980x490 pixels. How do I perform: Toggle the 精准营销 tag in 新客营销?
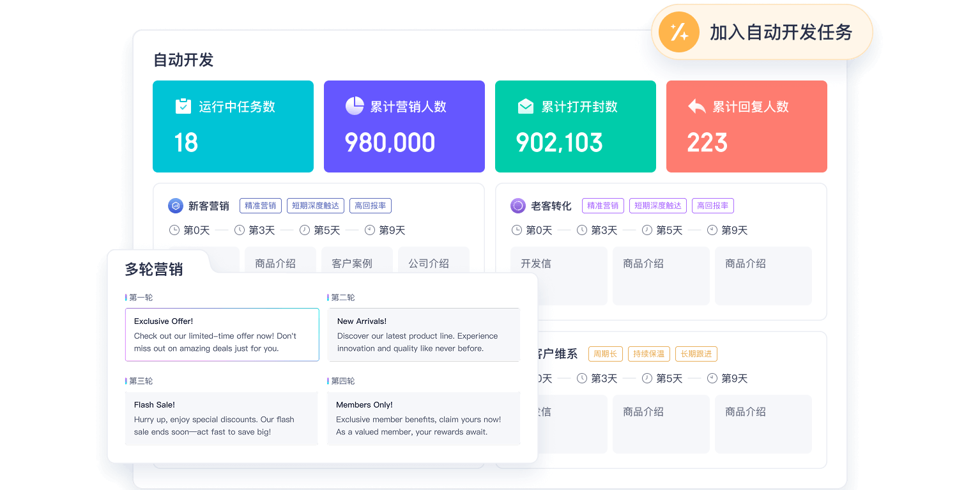point(260,205)
